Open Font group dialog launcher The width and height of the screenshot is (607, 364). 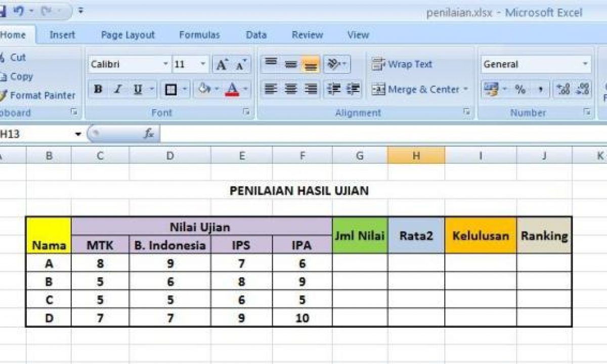click(246, 112)
